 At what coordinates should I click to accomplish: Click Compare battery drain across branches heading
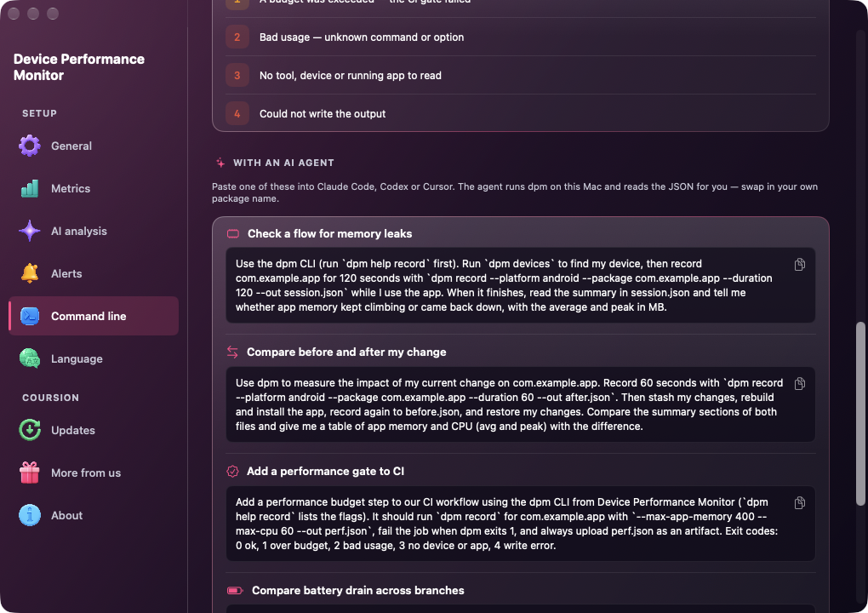tap(357, 590)
